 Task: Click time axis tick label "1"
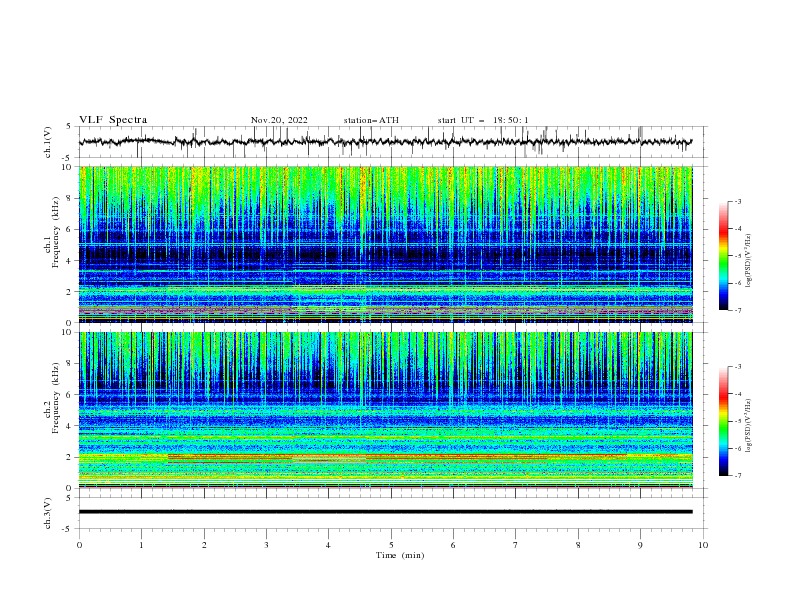(141, 545)
